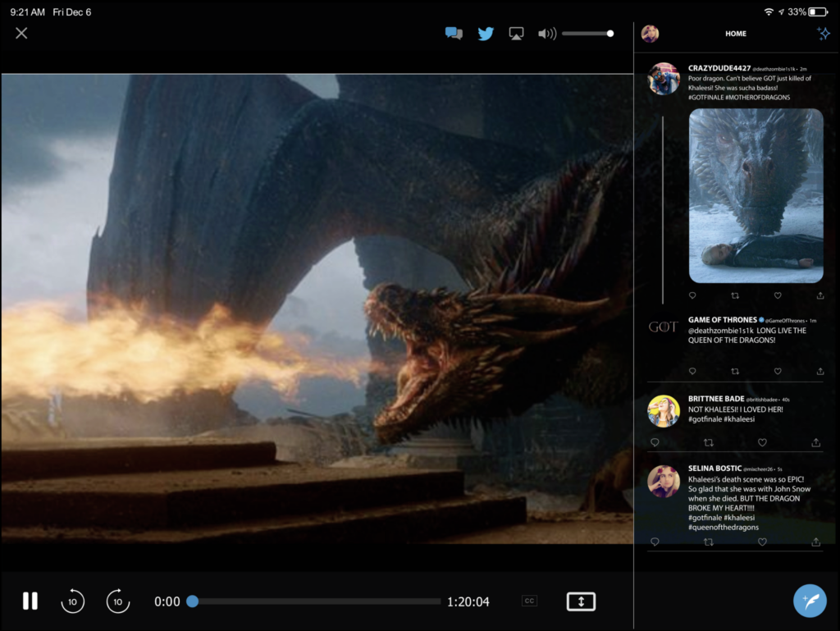Open GAME OF THRONES account name
The width and height of the screenshot is (840, 631).
pyautogui.click(x=723, y=320)
